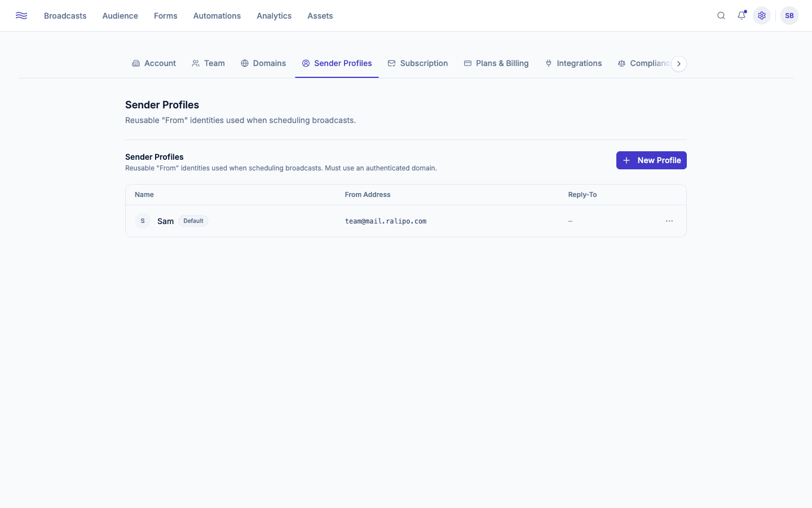Navigate to Forms
Viewport: 812px width, 508px height.
pyautogui.click(x=166, y=16)
